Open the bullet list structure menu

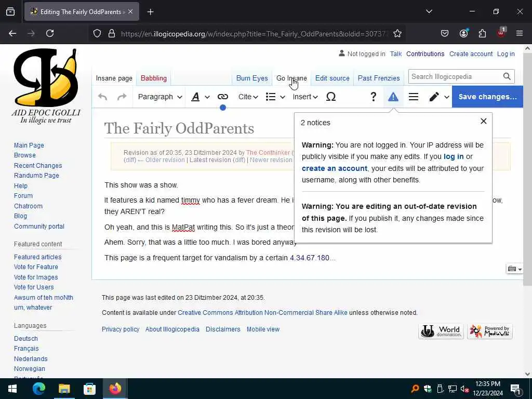pyautogui.click(x=275, y=97)
